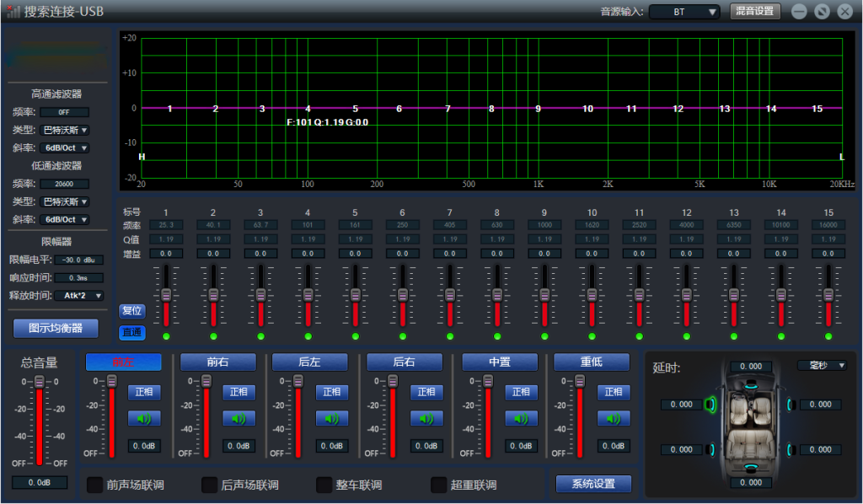
Task: Click EQ band 1 gain slider
Action: click(x=166, y=296)
